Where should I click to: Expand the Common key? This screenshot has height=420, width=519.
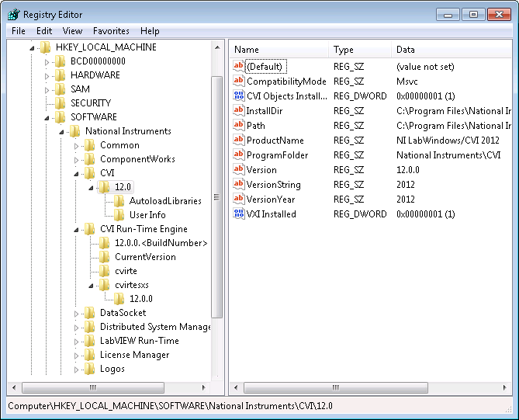point(76,146)
